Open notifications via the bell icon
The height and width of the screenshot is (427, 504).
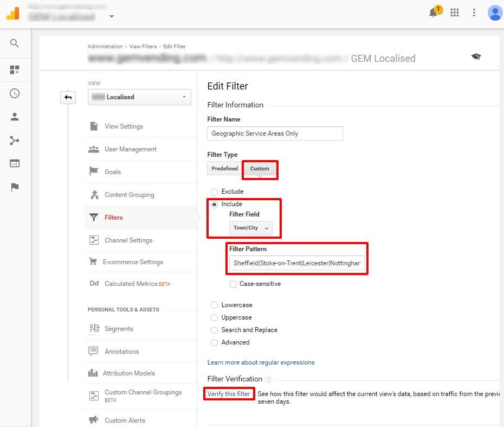434,12
